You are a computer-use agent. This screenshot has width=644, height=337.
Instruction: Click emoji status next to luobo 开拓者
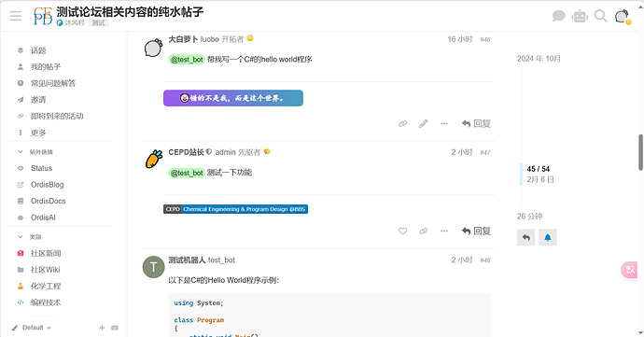click(250, 38)
